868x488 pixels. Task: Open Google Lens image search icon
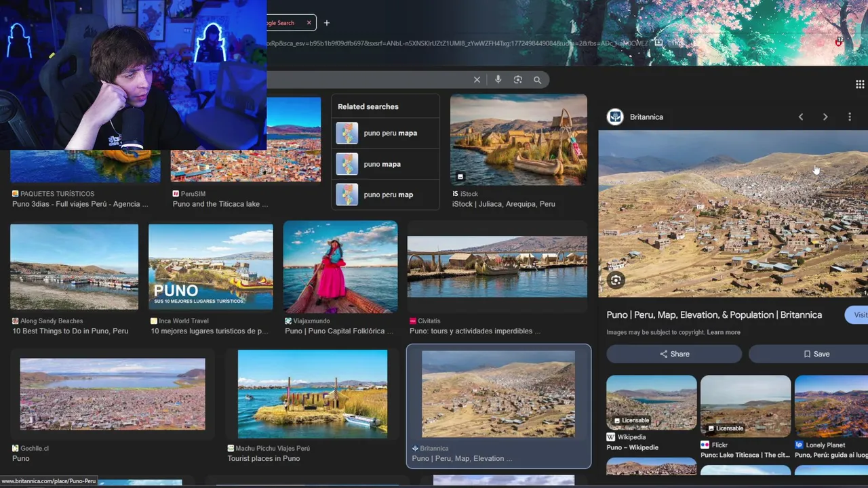(518, 80)
